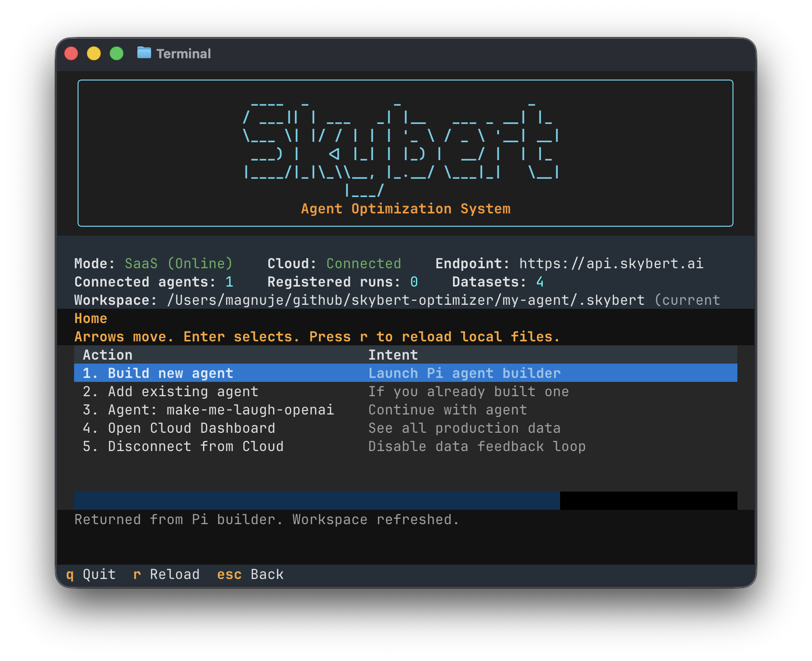Click 'See all production data' intent text
Viewport: 812px width, 661px height.
[464, 428]
